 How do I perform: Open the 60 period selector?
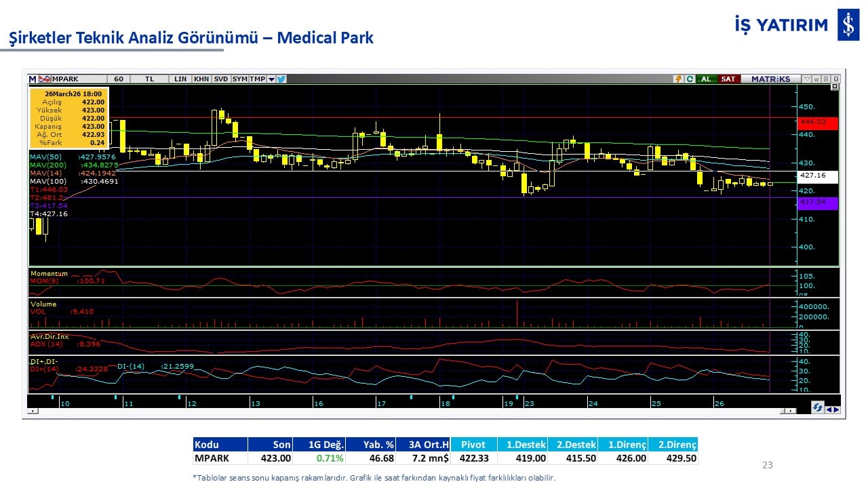pyautogui.click(x=119, y=79)
